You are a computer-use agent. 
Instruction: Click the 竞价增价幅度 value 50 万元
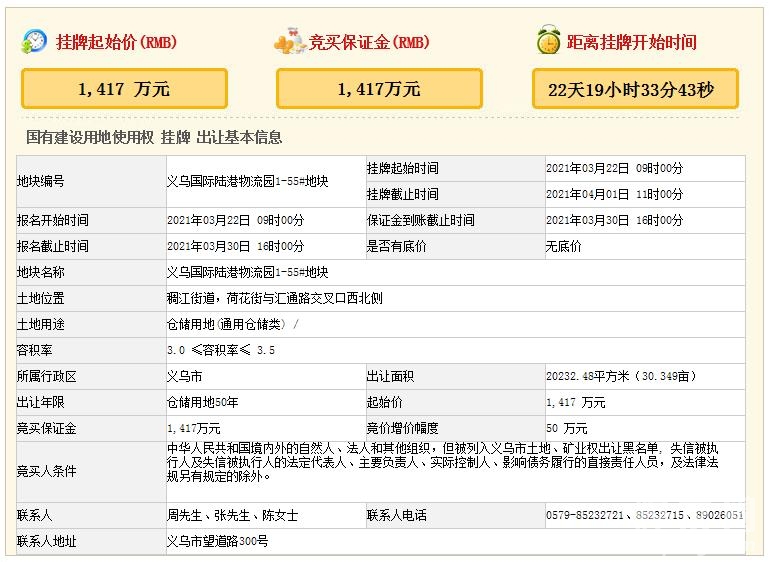pyautogui.click(x=566, y=428)
